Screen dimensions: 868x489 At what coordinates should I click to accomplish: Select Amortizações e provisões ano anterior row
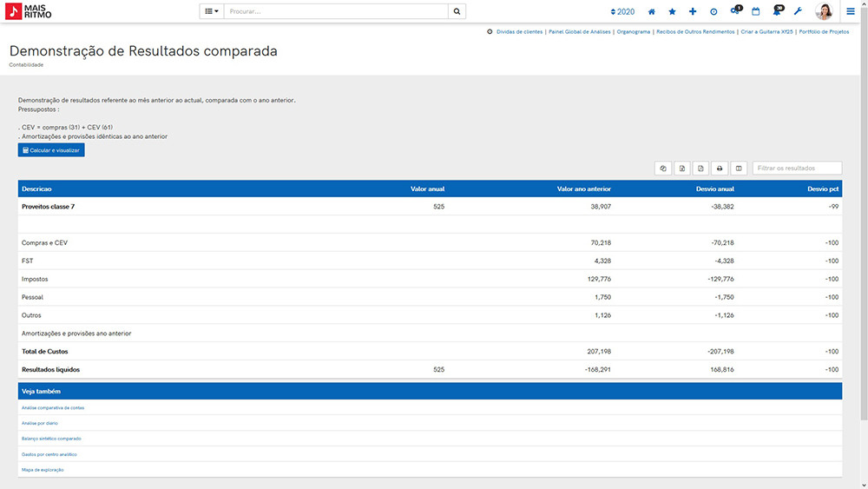coord(76,334)
